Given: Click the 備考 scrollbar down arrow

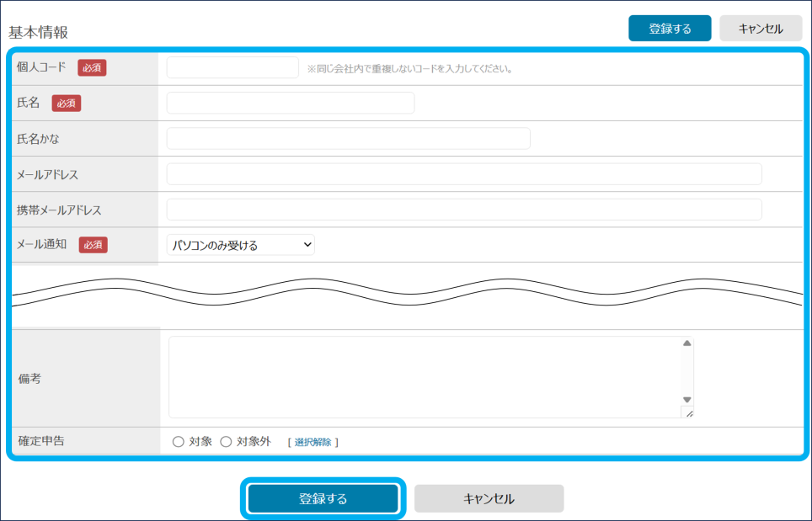Looking at the screenshot, I should coord(686,400).
